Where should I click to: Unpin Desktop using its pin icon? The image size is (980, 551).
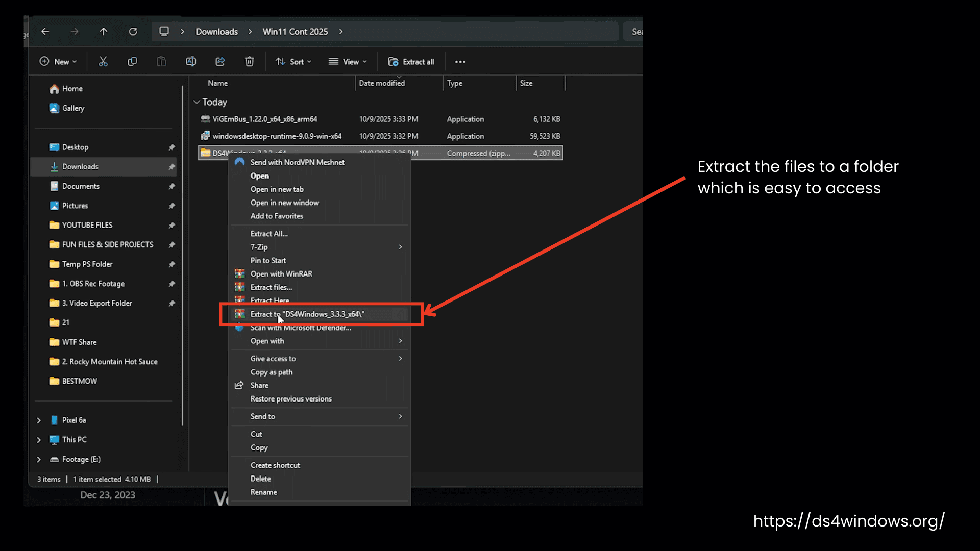click(172, 147)
